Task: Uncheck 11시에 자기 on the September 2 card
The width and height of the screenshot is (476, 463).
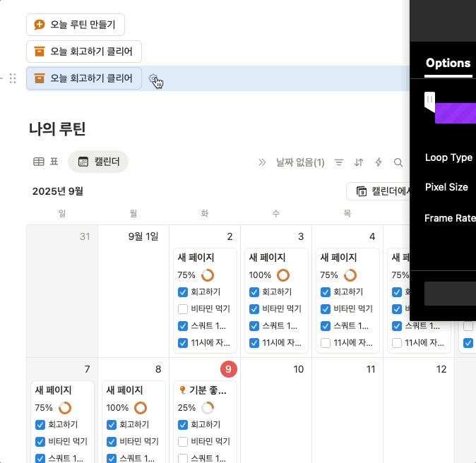Action: pos(183,343)
